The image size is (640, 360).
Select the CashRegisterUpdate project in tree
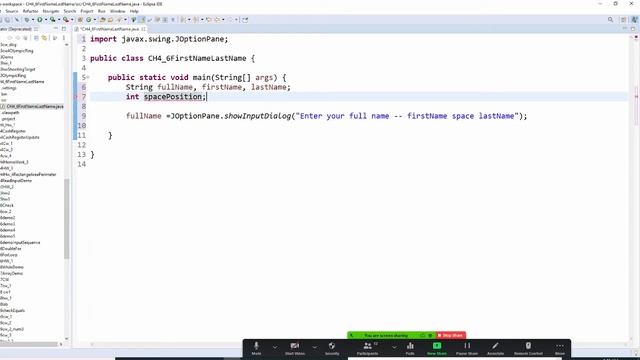20,137
